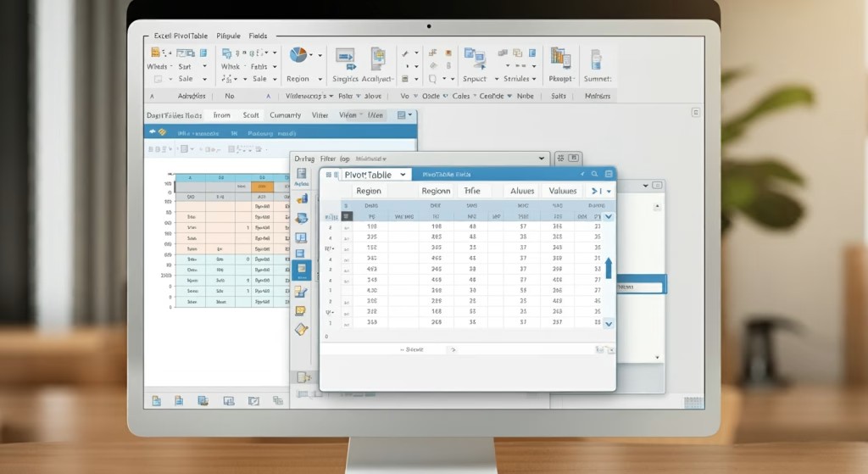
Task: Click the pie chart icon in the ribbon
Action: pyautogui.click(x=298, y=55)
